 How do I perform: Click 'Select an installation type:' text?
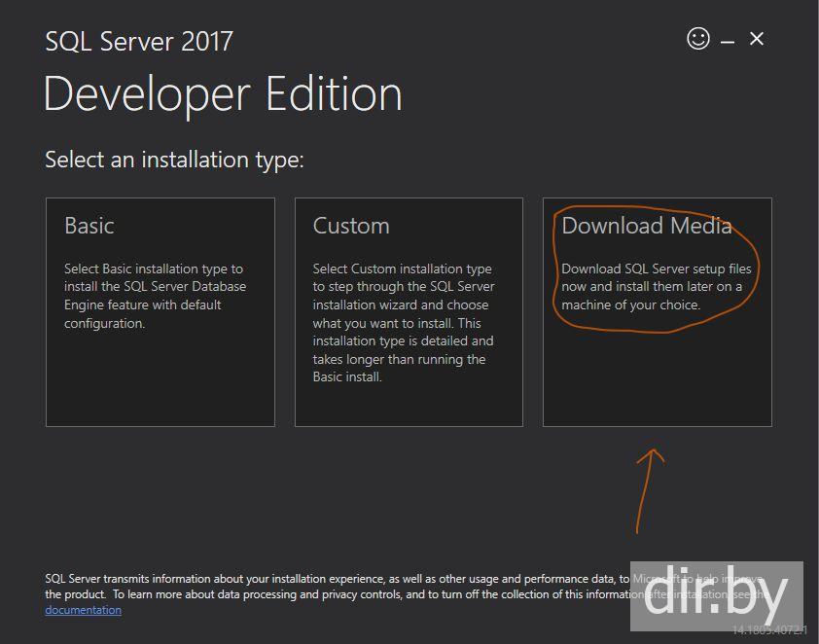coord(174,160)
